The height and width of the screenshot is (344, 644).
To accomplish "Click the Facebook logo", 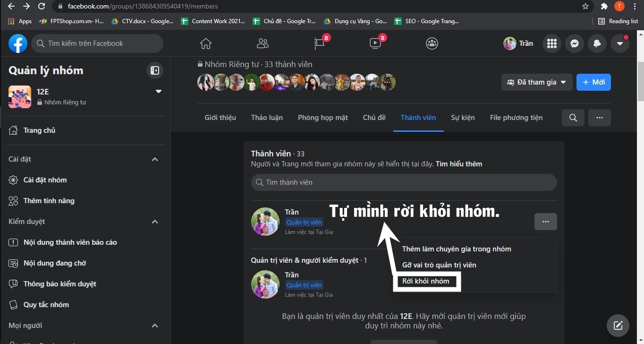I will [17, 43].
